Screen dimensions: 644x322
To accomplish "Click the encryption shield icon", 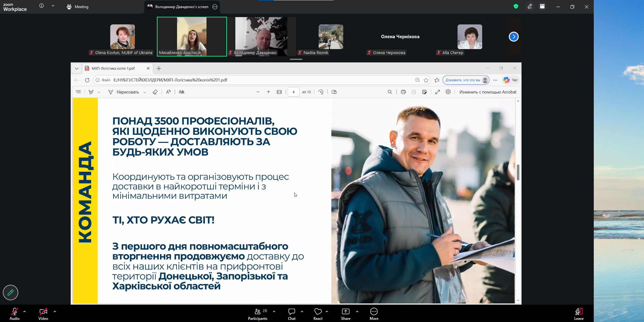I will pos(516,7).
